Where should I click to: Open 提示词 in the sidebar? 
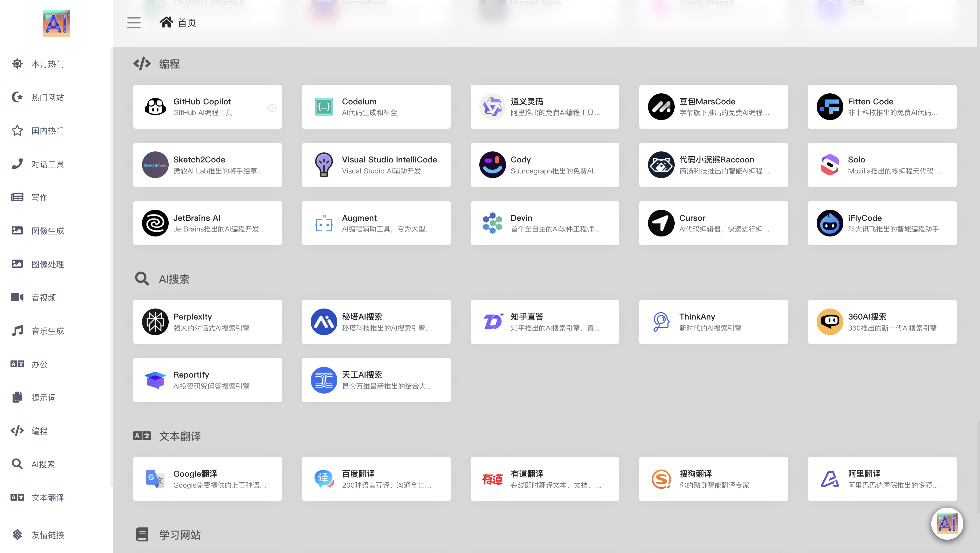point(43,397)
